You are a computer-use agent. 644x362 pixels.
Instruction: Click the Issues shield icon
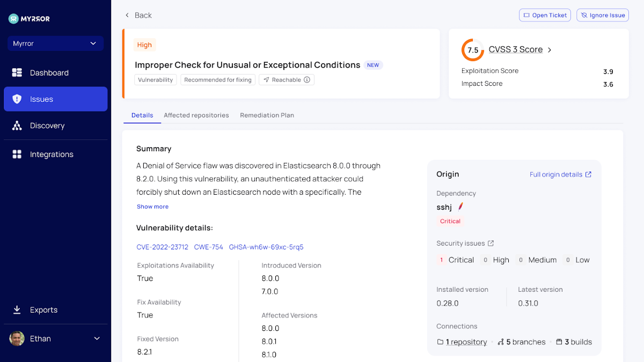17,99
